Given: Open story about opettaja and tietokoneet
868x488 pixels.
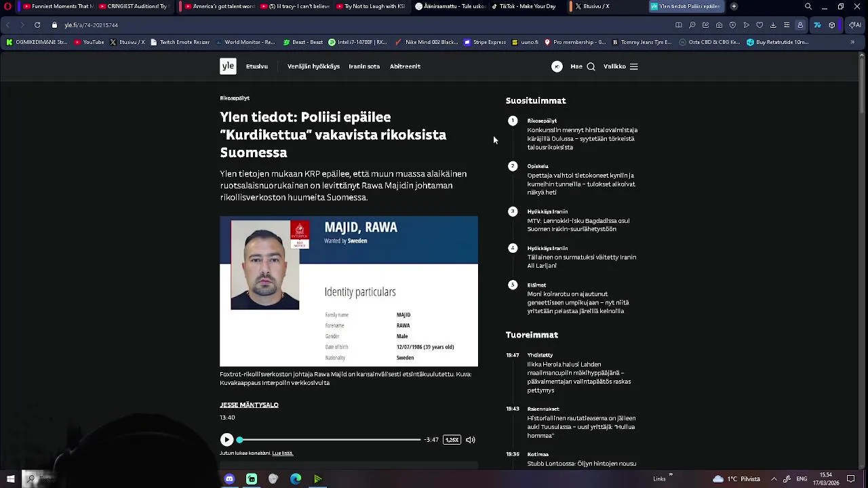Looking at the screenshot, I should (x=581, y=184).
